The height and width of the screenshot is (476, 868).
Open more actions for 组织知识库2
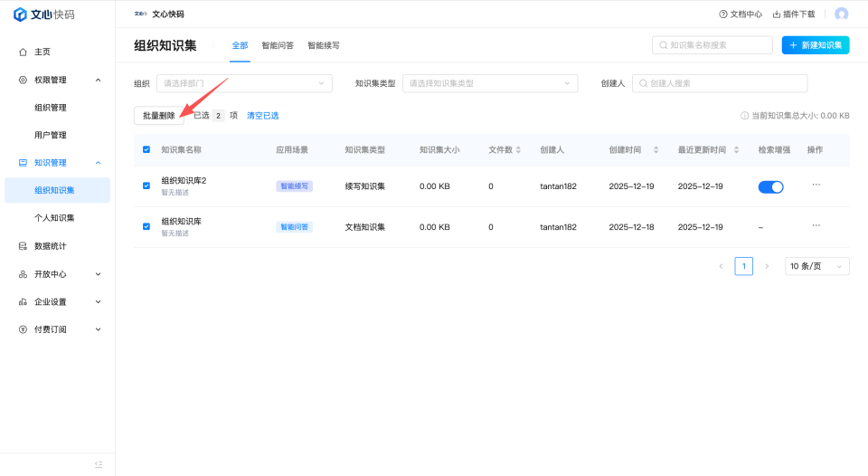pos(816,185)
